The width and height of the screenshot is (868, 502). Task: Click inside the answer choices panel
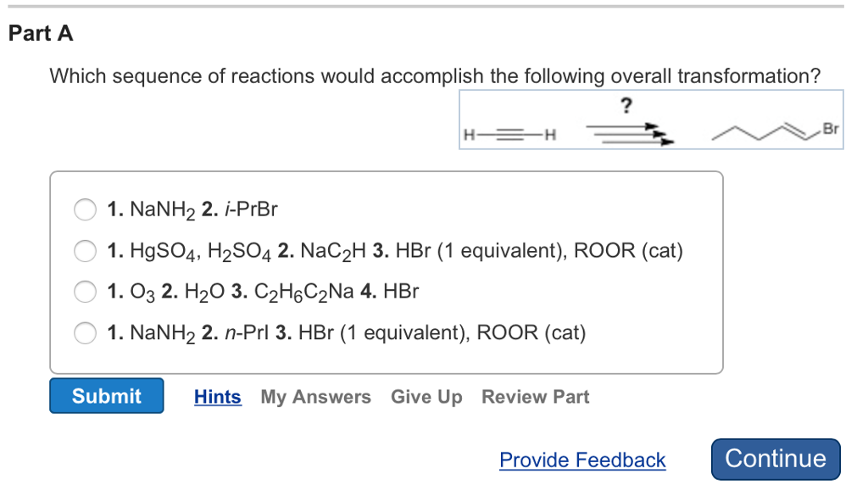[387, 271]
